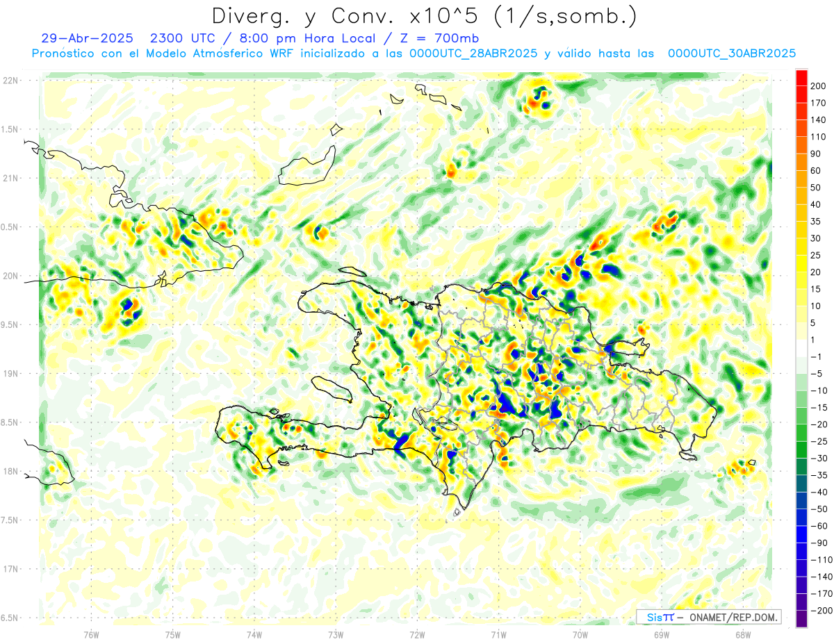
Task: Click the 18N latitude label
Action: tap(10, 471)
